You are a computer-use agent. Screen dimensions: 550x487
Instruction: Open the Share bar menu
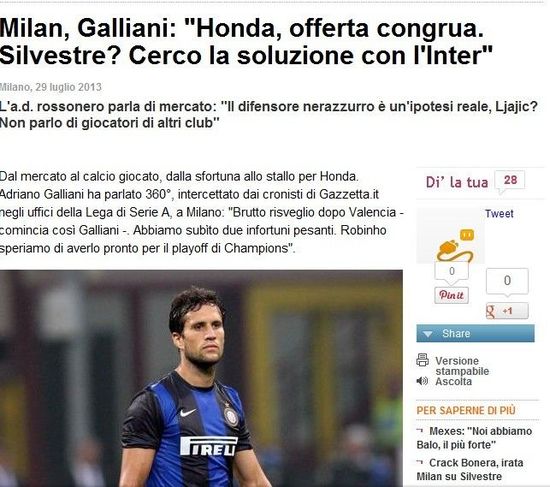pos(475,333)
